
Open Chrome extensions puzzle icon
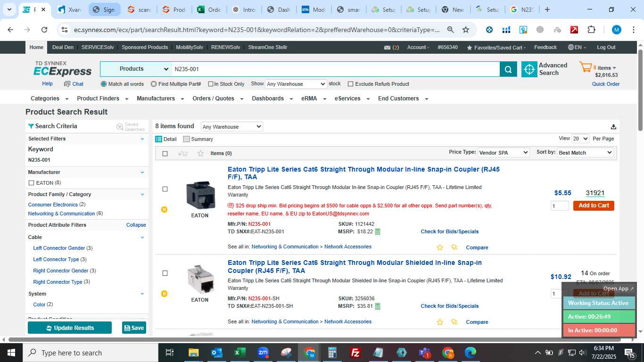click(x=591, y=30)
